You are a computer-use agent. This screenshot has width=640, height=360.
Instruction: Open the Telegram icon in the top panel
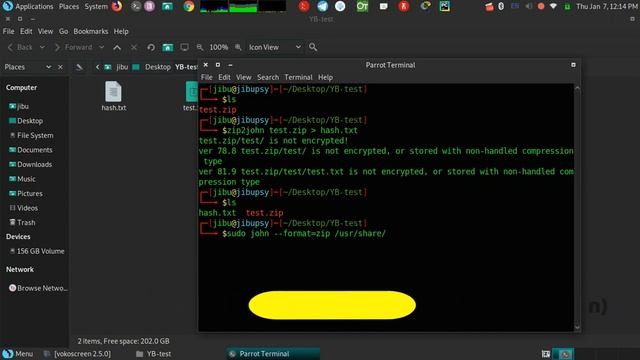322,6
